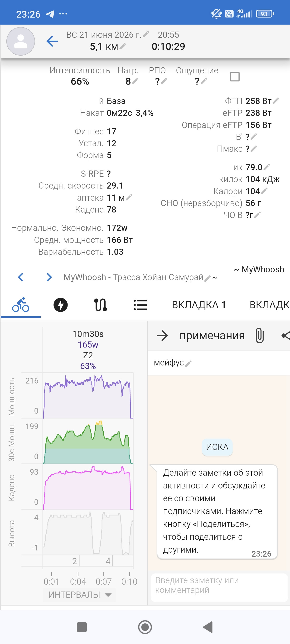
Task: Collapse notes panel with arrow
Action: (x=162, y=336)
